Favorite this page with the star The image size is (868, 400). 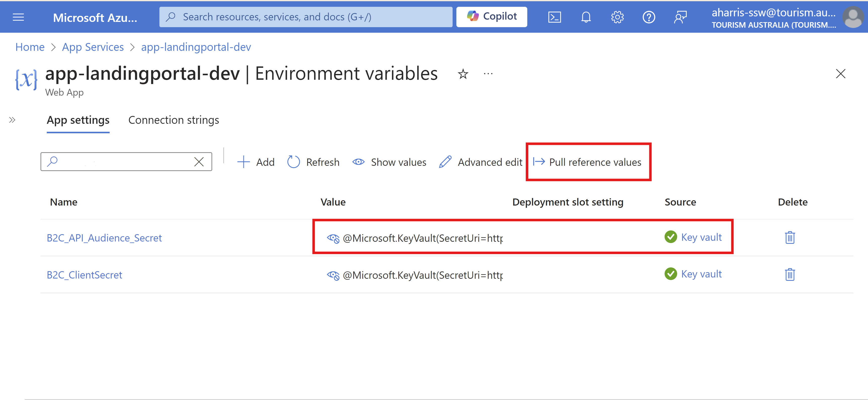463,74
